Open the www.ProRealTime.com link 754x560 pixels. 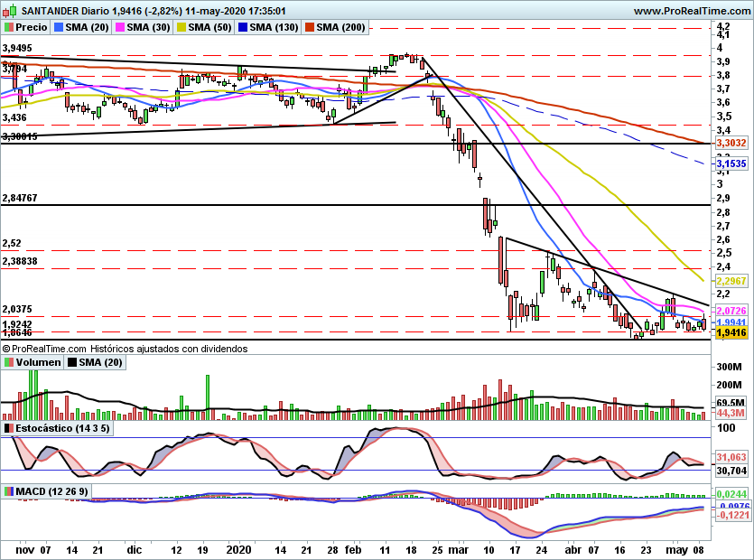pyautogui.click(x=691, y=11)
